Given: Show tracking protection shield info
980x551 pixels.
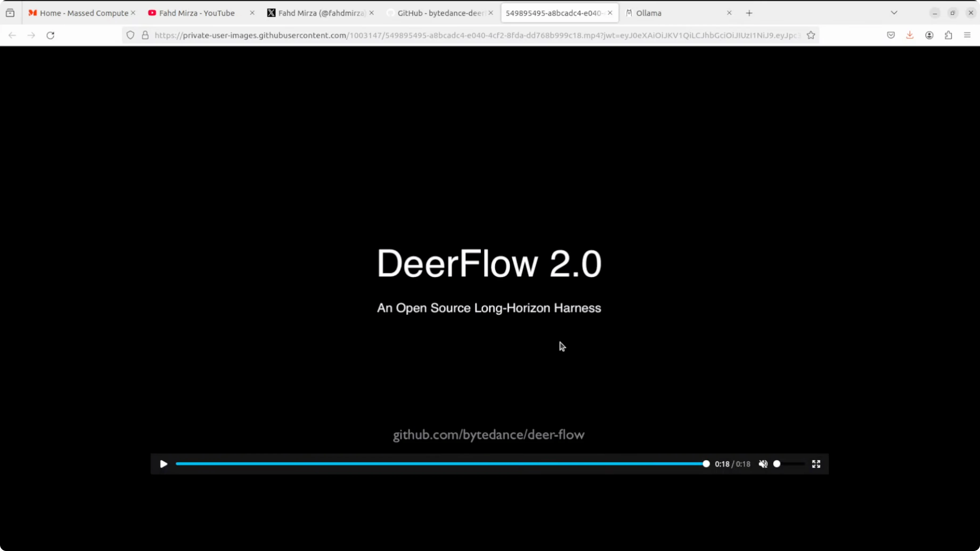Looking at the screenshot, I should [x=130, y=35].
